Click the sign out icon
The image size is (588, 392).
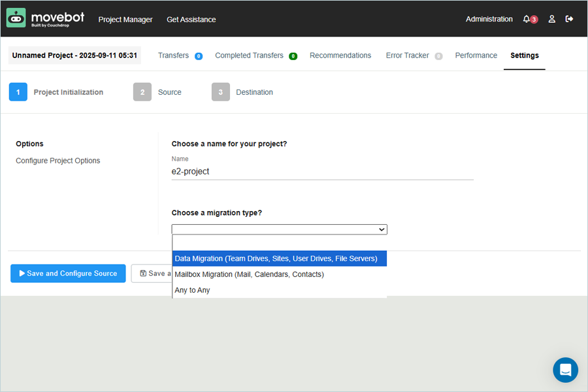[x=569, y=19]
